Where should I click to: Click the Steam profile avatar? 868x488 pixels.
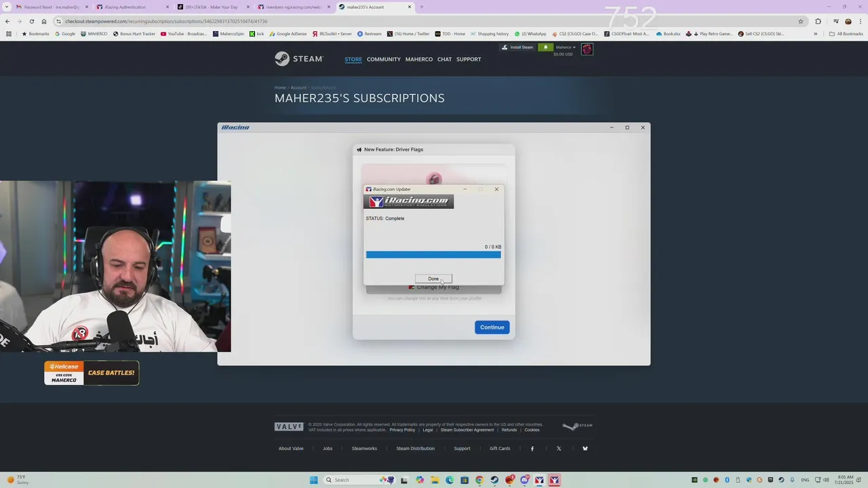587,49
